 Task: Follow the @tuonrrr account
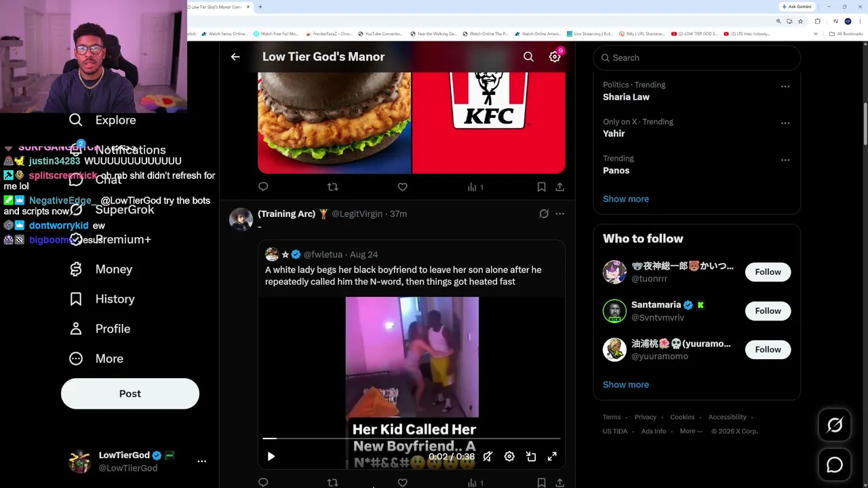pos(768,272)
